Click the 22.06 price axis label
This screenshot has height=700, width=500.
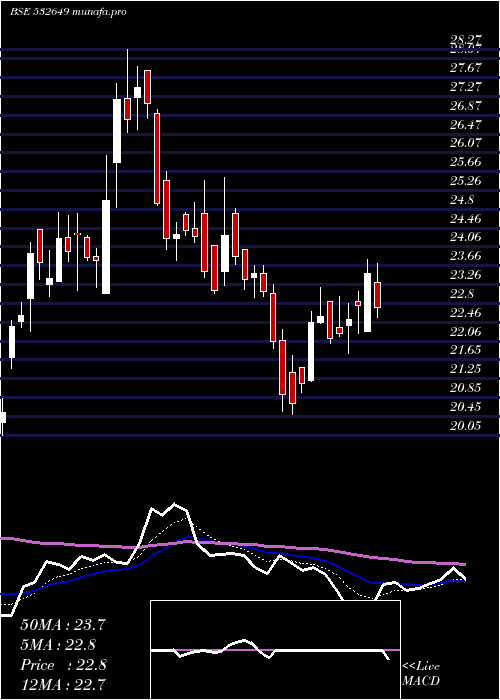[466, 332]
